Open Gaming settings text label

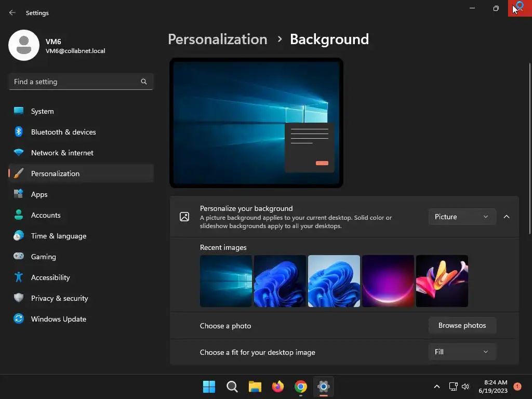tap(44, 257)
